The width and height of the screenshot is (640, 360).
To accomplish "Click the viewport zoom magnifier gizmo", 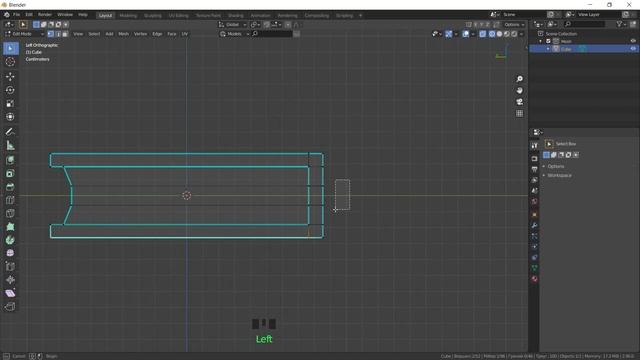I will (519, 79).
